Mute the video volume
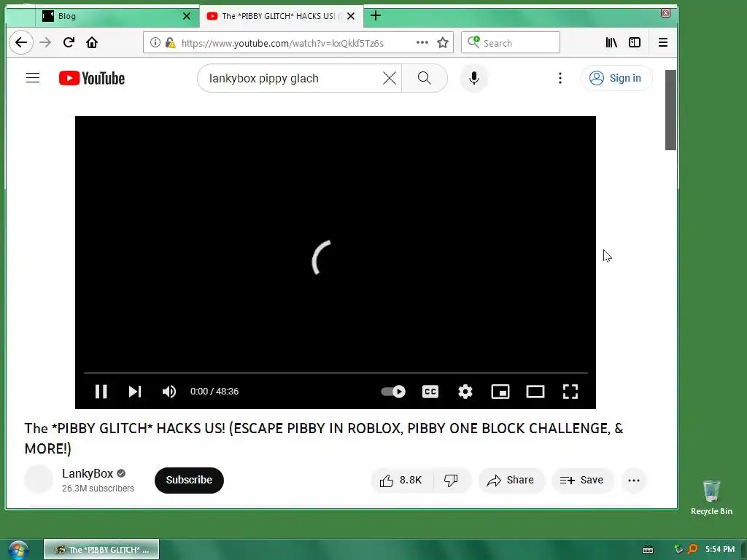 [x=169, y=392]
